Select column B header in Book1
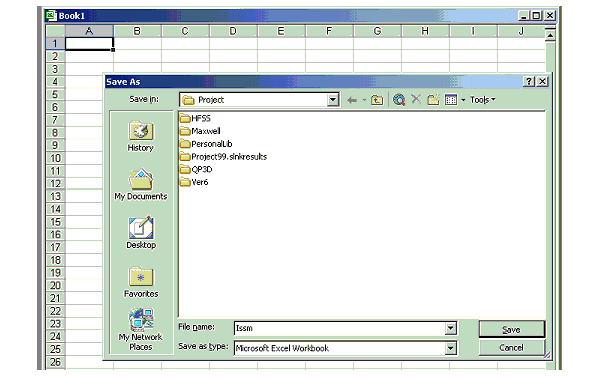The width and height of the screenshot is (600, 376). click(137, 31)
